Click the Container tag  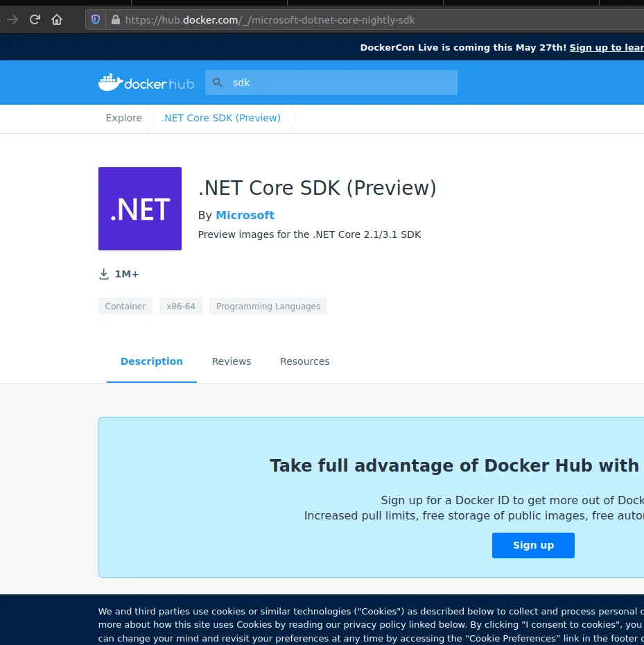125,306
